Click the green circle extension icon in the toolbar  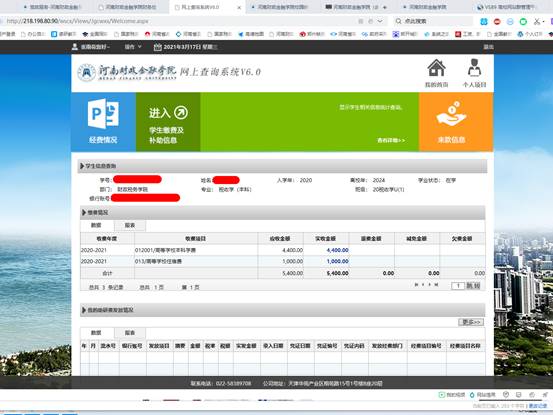point(523,22)
